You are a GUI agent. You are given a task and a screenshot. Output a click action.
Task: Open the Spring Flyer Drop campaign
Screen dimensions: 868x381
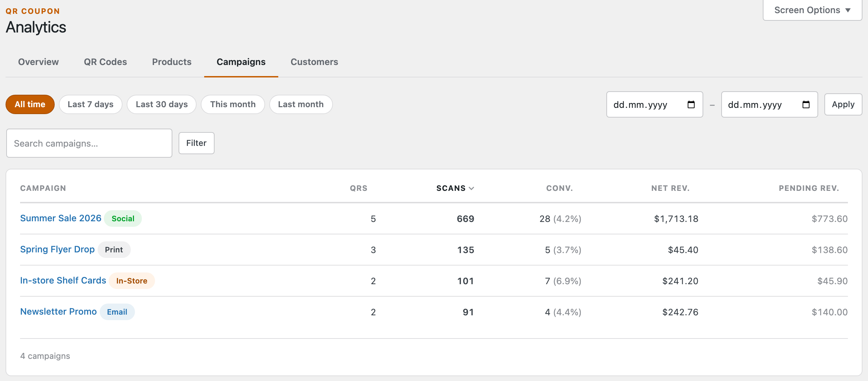[57, 249]
